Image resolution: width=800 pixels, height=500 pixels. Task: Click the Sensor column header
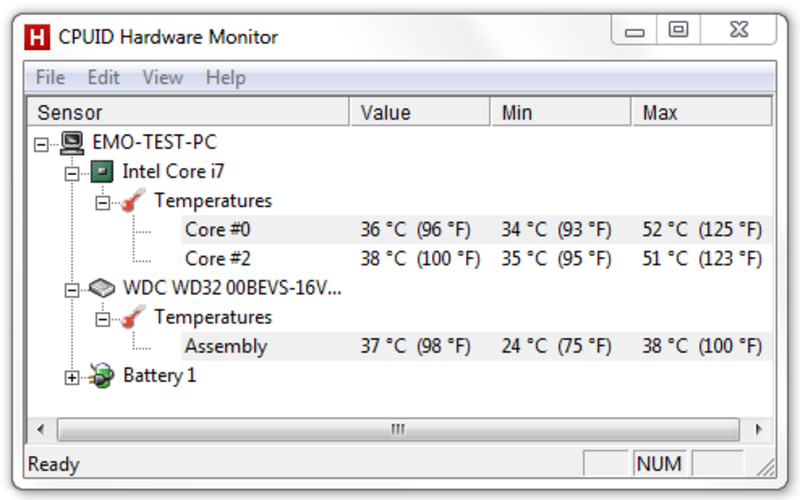point(188,112)
